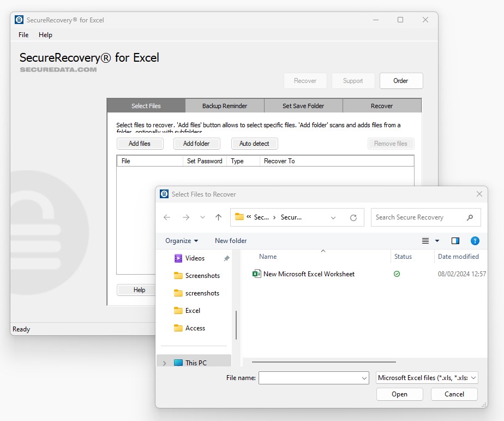The image size is (504, 421).
Task: Expand This PC tree node
Action: 165,363
